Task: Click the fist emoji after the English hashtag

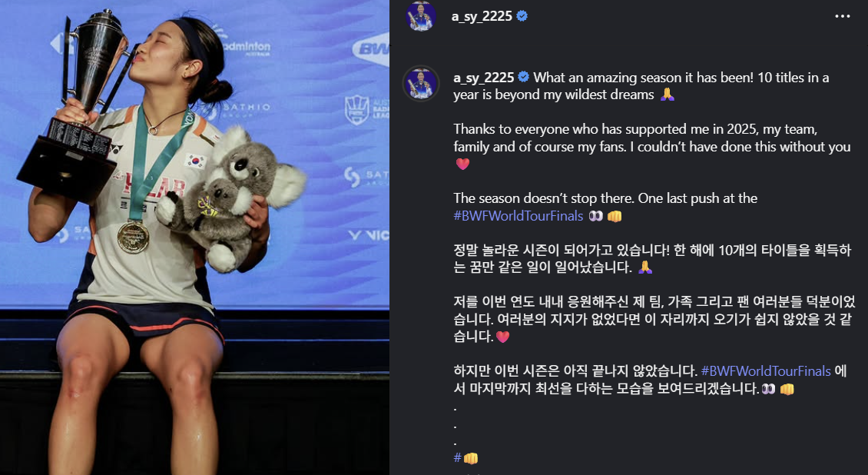Action: [615, 216]
